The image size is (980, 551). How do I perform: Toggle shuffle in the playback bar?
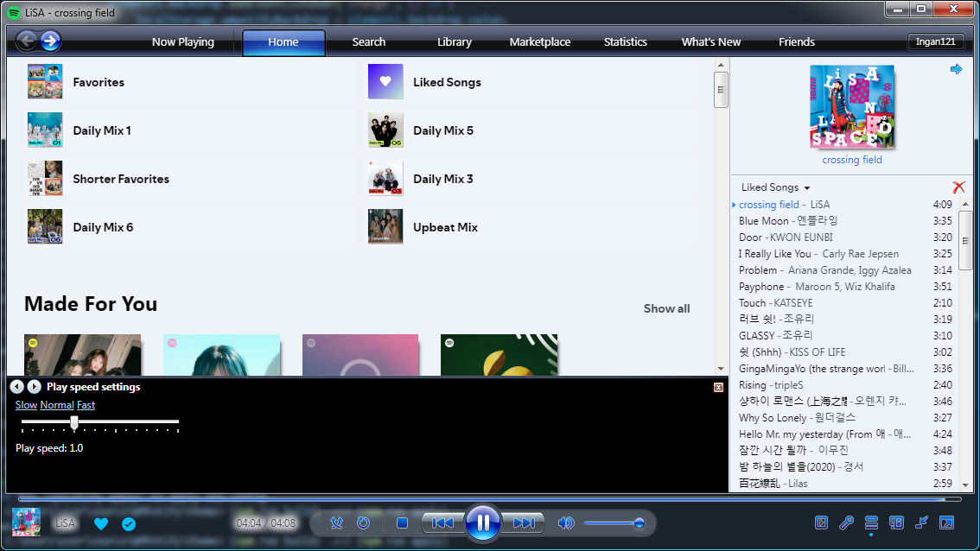[336, 522]
